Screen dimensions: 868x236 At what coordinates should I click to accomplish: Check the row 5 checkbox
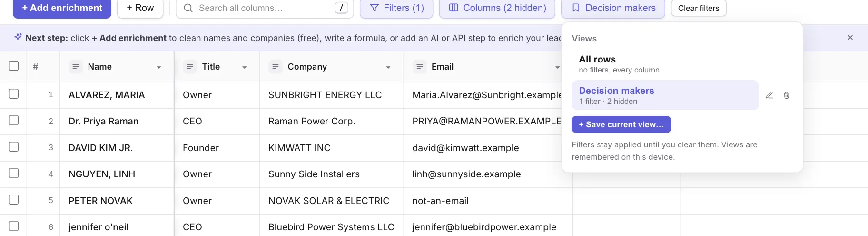[14, 200]
